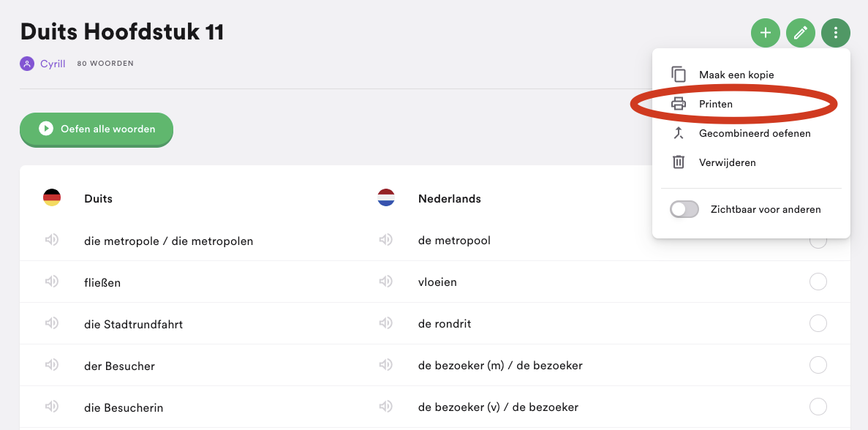
Task: Play pronunciation of 'die Stadtrundfahrt'
Action: coord(51,323)
